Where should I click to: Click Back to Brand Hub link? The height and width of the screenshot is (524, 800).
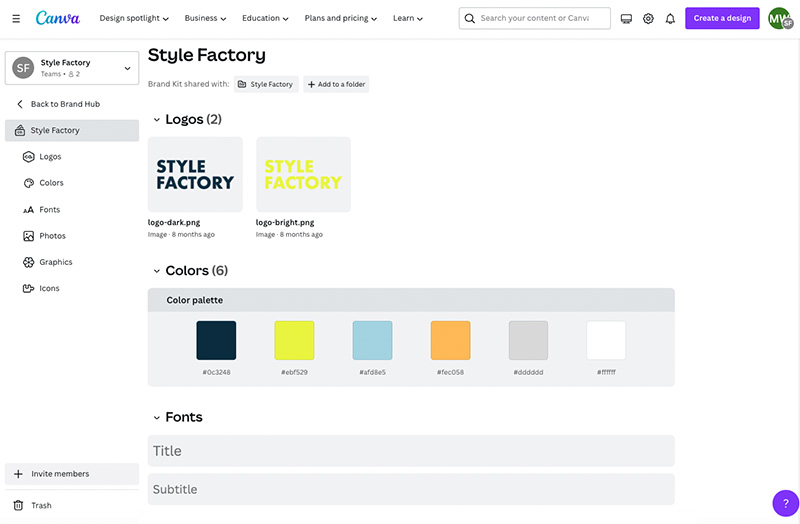[x=65, y=104]
